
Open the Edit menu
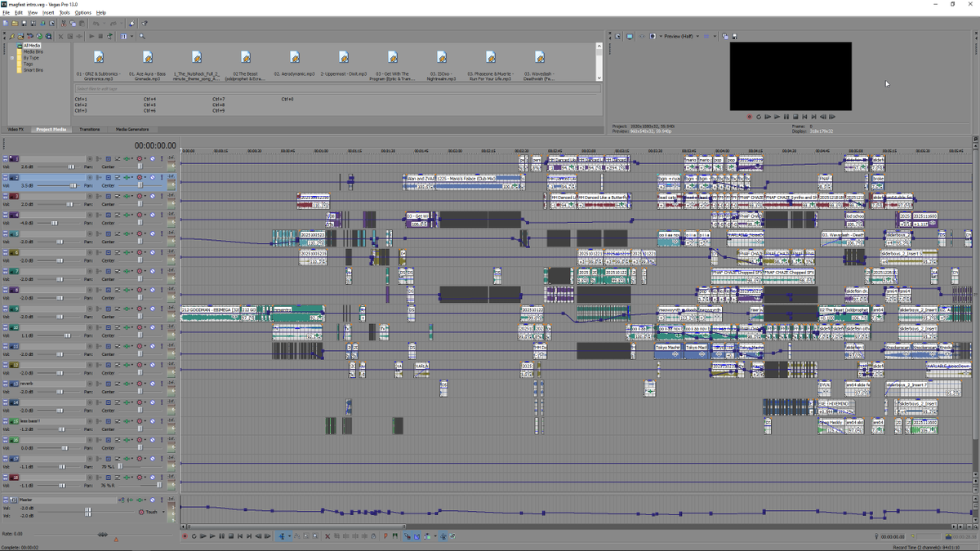tap(18, 13)
